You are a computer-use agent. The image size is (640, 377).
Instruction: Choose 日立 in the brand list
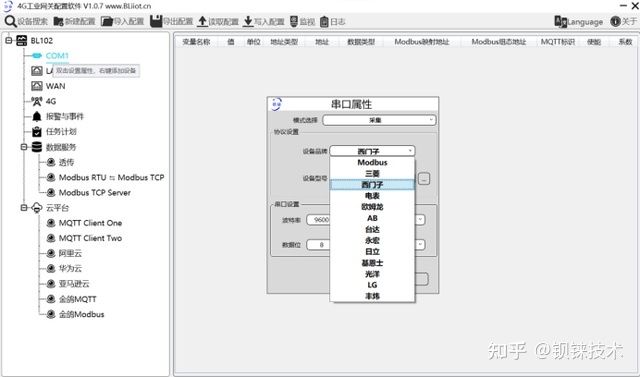(372, 251)
